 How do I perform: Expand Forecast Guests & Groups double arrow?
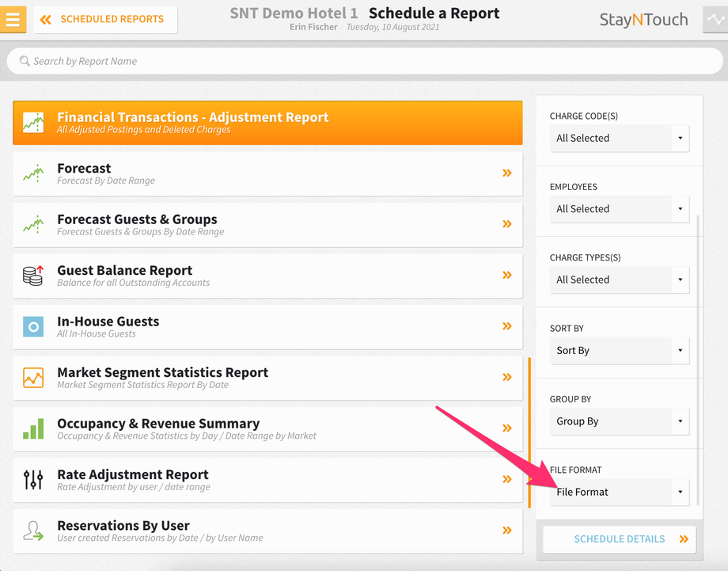(507, 224)
